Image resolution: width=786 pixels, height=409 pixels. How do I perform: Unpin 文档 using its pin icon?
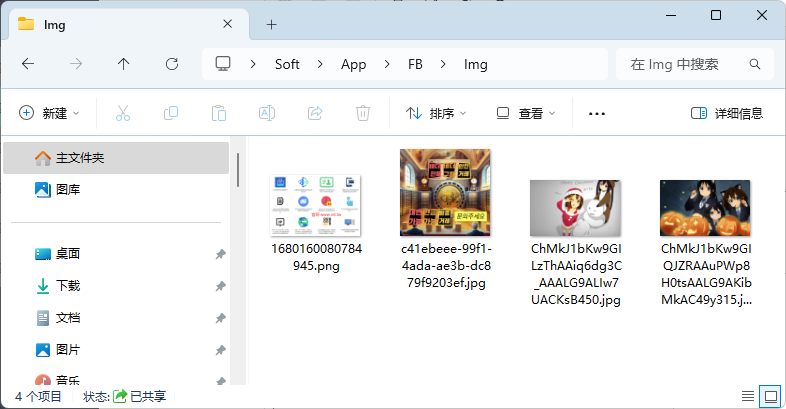pyautogui.click(x=220, y=318)
